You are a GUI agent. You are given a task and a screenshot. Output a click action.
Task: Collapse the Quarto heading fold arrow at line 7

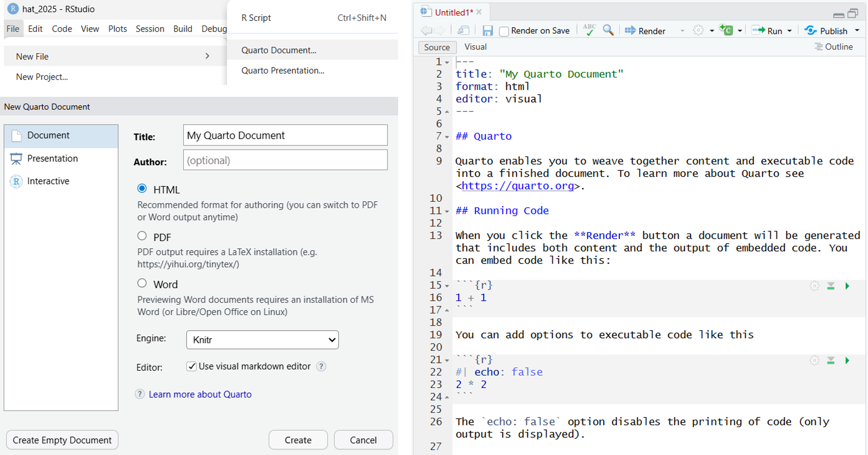(x=447, y=137)
